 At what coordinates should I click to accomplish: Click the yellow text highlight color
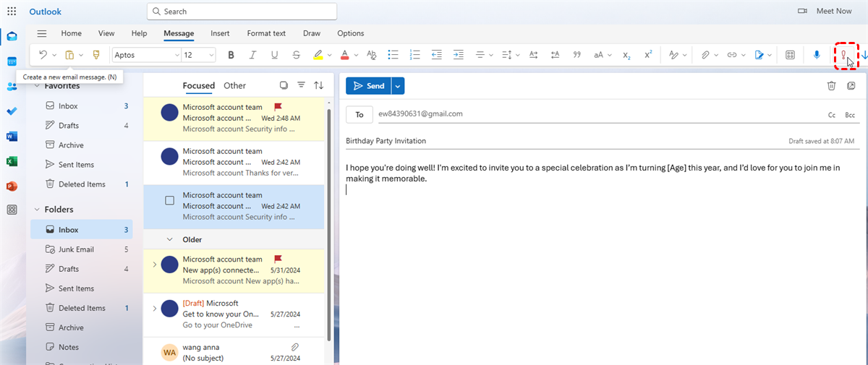click(318, 55)
